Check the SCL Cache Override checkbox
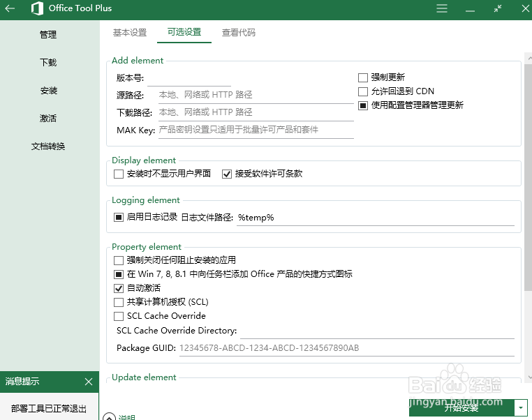This screenshot has width=532, height=420. pos(119,316)
